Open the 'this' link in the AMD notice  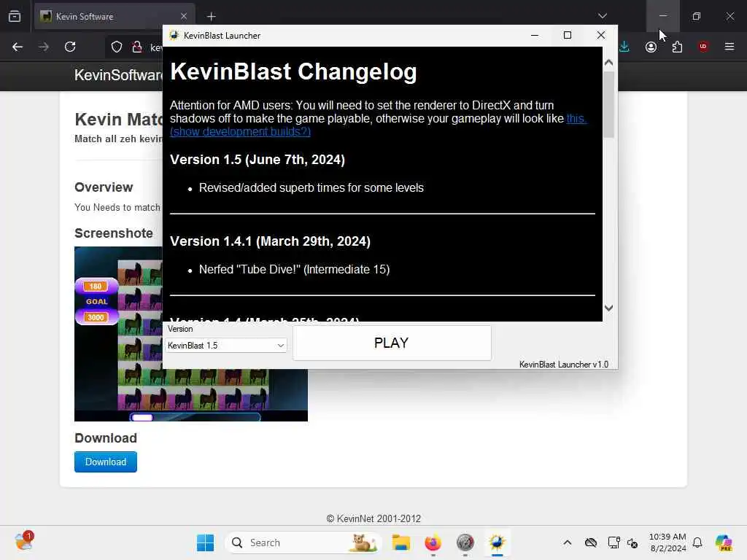(x=576, y=119)
